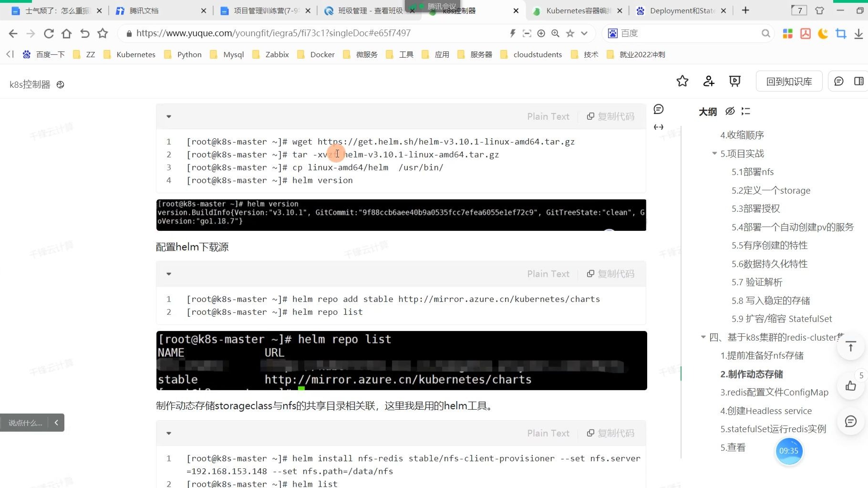
Task: Switch to the Deployment和State tab
Action: [x=681, y=10]
